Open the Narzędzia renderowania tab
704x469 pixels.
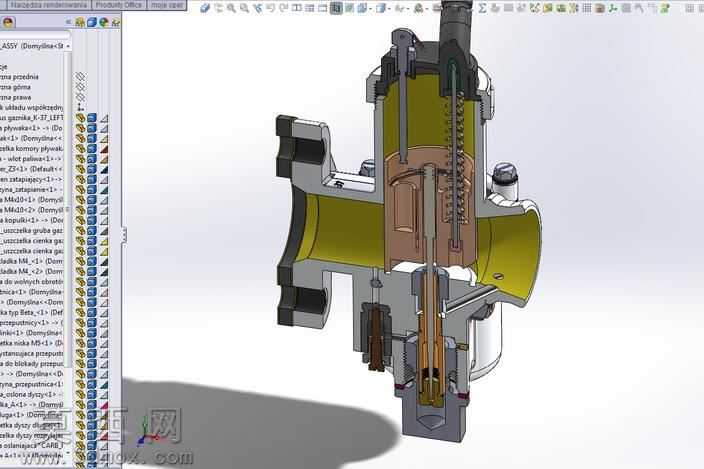48,5
